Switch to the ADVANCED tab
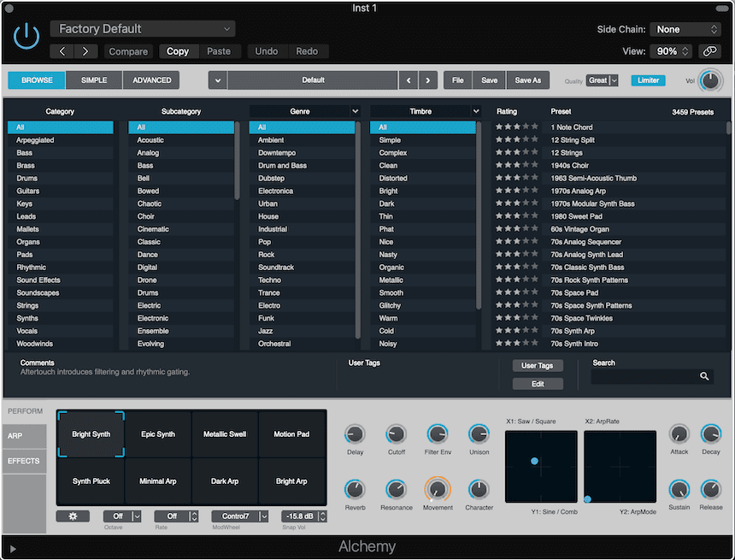 point(151,80)
